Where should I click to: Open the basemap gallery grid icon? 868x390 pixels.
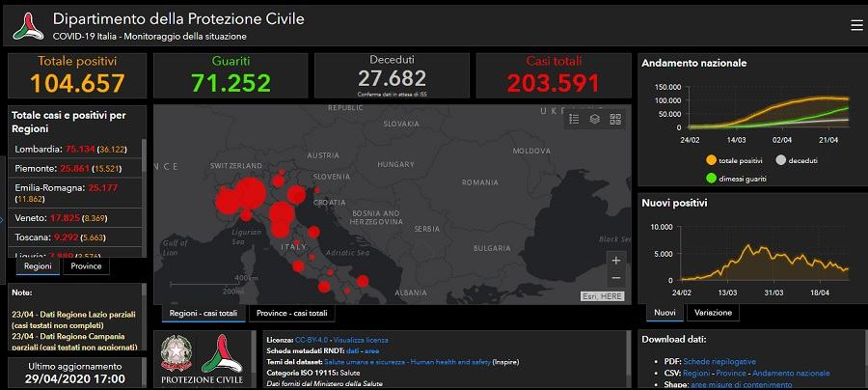click(x=615, y=119)
